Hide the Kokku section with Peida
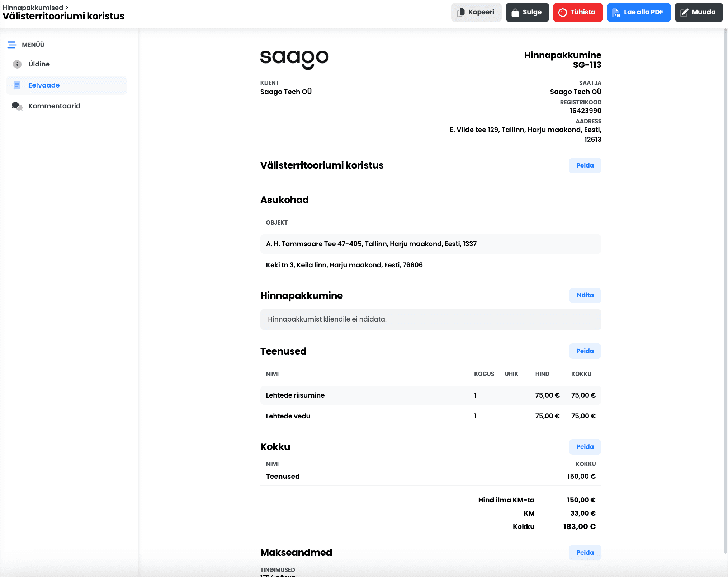The image size is (728, 577). click(585, 447)
